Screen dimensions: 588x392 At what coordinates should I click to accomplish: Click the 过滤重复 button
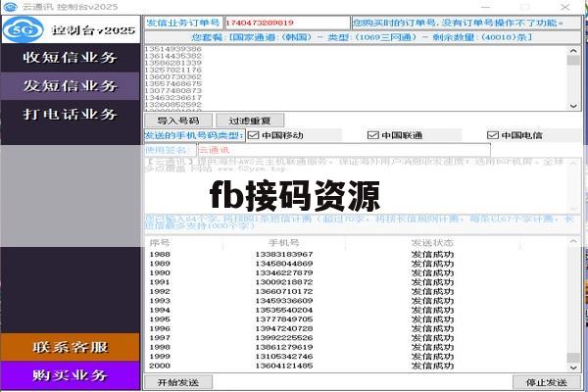pyautogui.click(x=250, y=121)
